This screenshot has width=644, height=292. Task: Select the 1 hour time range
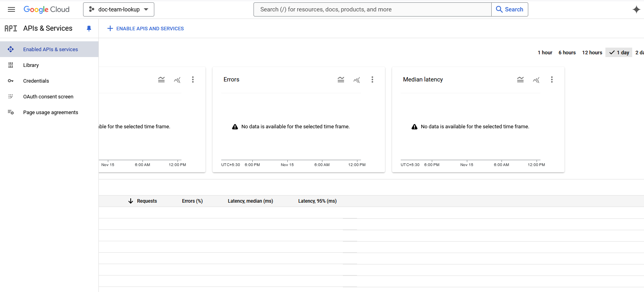coord(545,53)
